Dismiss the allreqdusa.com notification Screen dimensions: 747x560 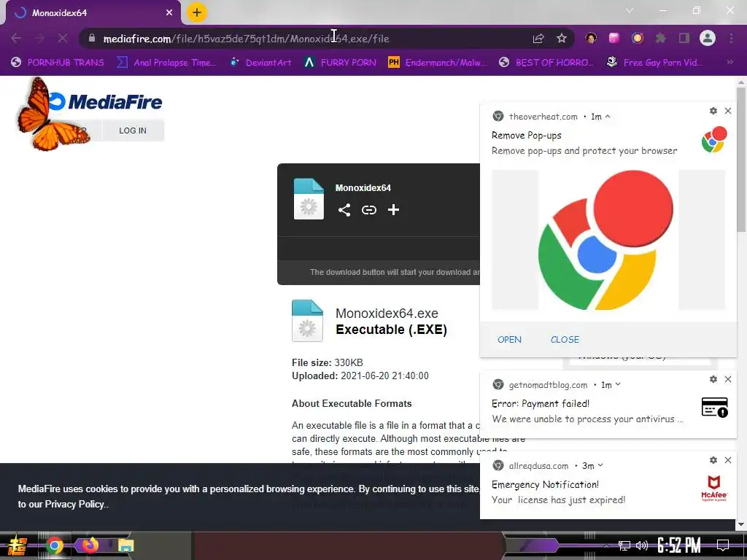[728, 460]
